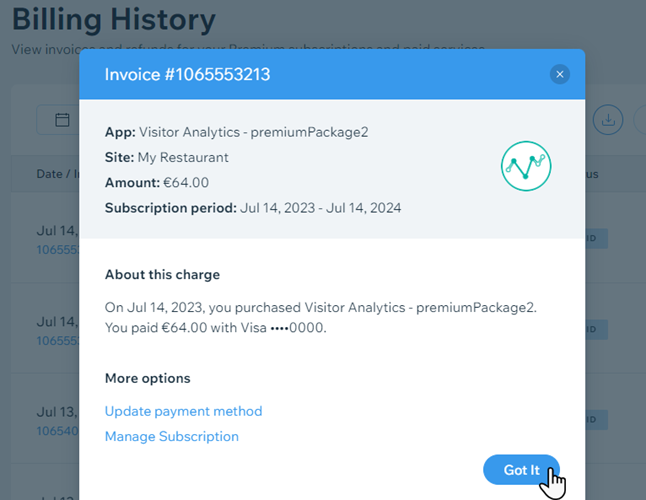Open the Update payment method link
The width and height of the screenshot is (646, 500).
(183, 411)
